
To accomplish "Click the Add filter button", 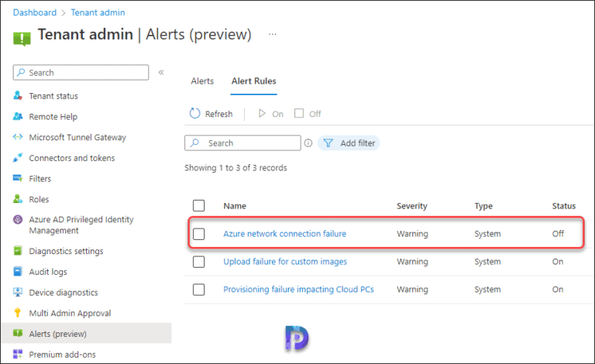I will pyautogui.click(x=349, y=143).
